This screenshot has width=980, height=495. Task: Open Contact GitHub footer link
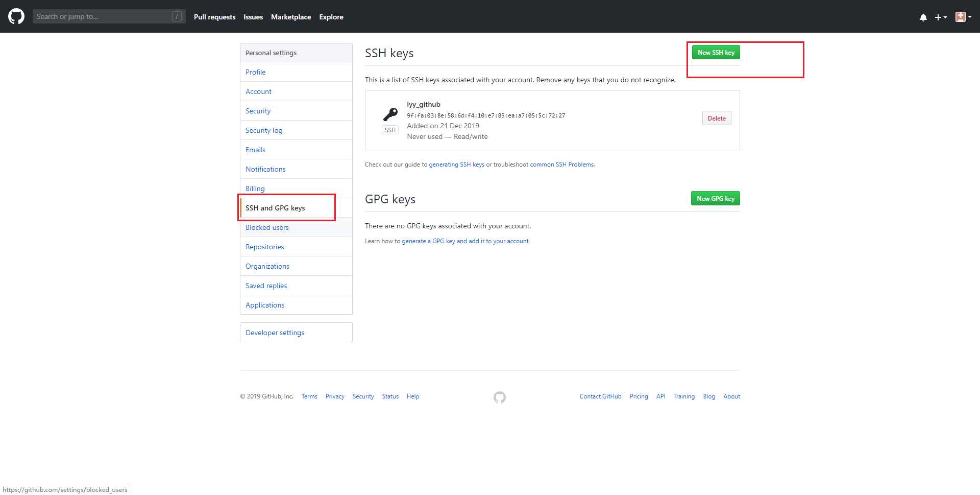(600, 396)
